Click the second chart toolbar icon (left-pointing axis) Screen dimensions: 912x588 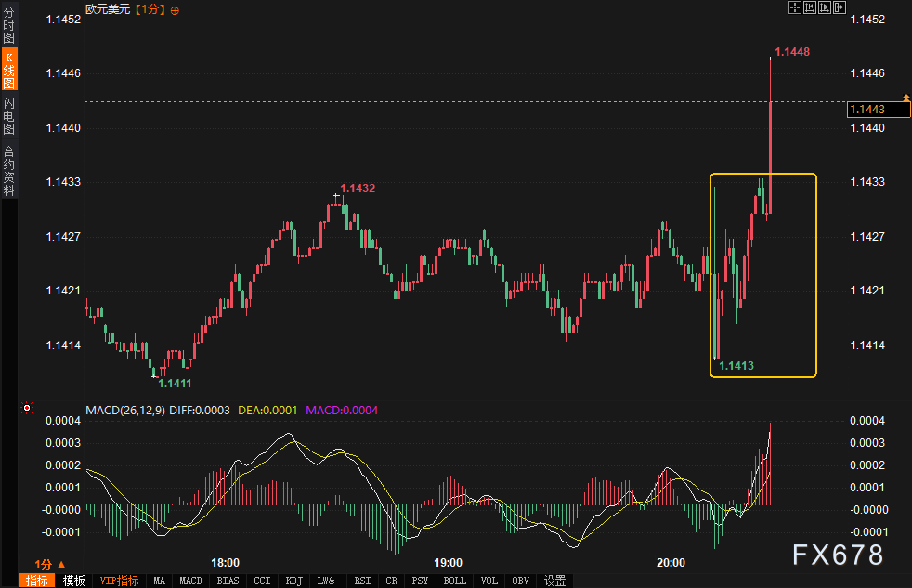pos(809,7)
